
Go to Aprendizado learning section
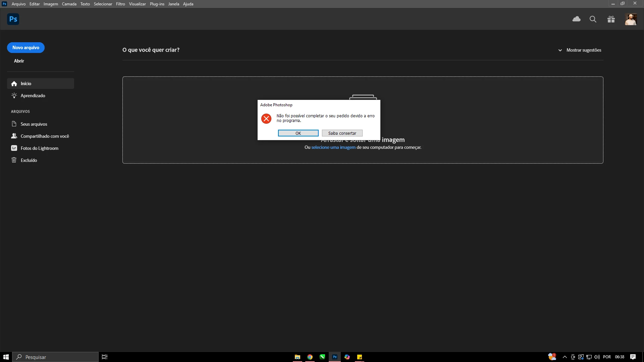pyautogui.click(x=33, y=96)
